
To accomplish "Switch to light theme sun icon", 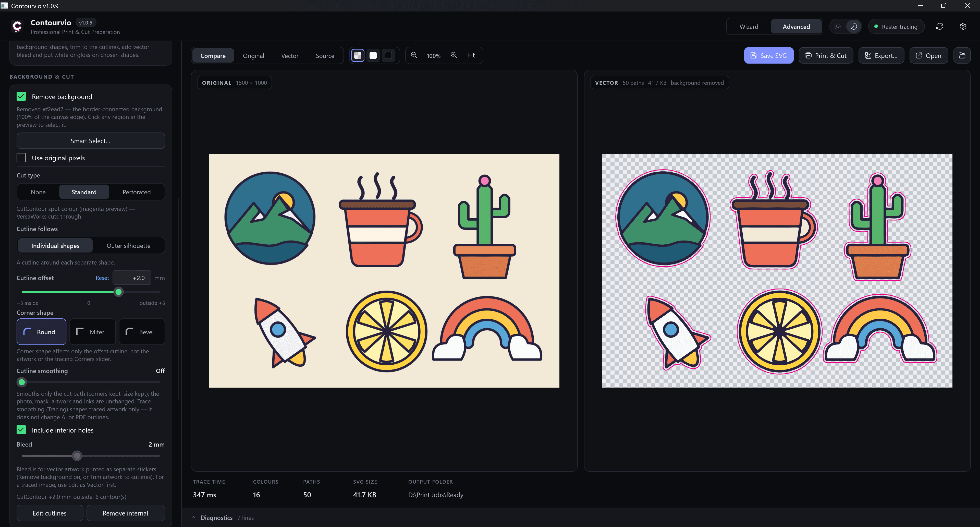I will tap(838, 27).
